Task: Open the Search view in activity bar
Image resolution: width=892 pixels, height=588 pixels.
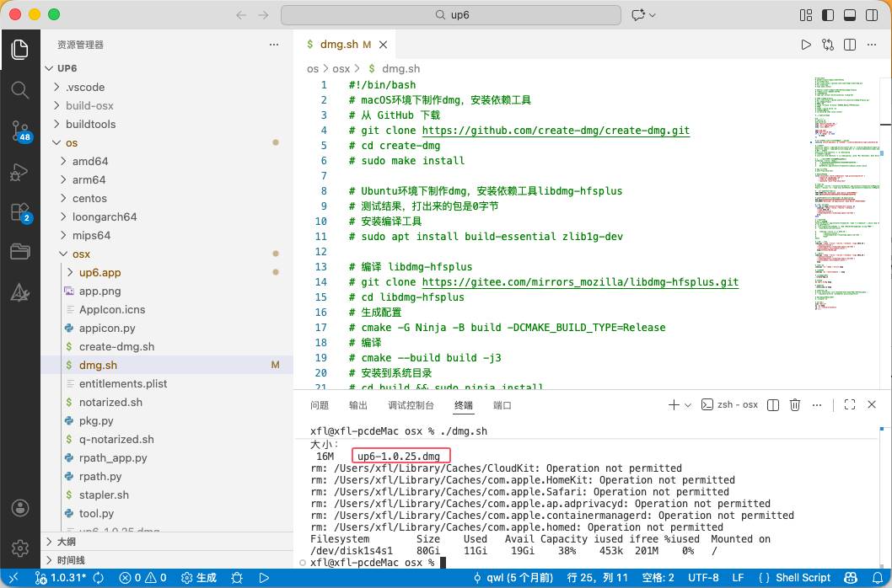Action: pos(19,89)
